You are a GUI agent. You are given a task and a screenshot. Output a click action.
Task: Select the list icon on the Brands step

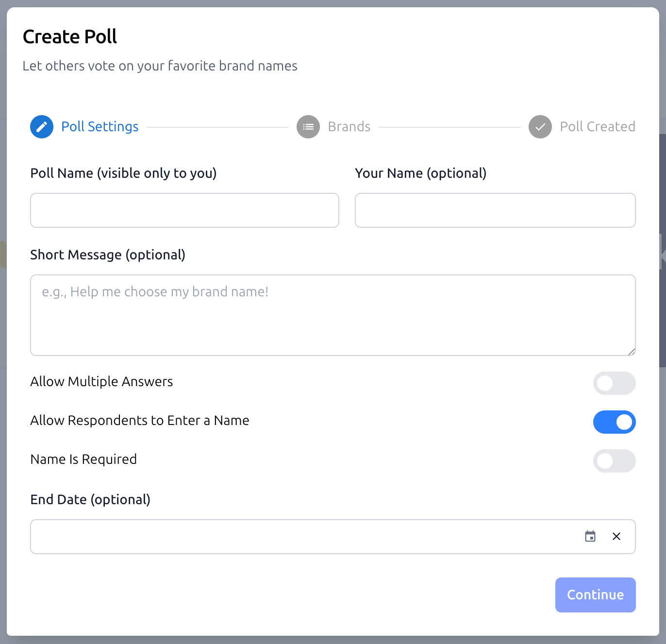click(308, 127)
